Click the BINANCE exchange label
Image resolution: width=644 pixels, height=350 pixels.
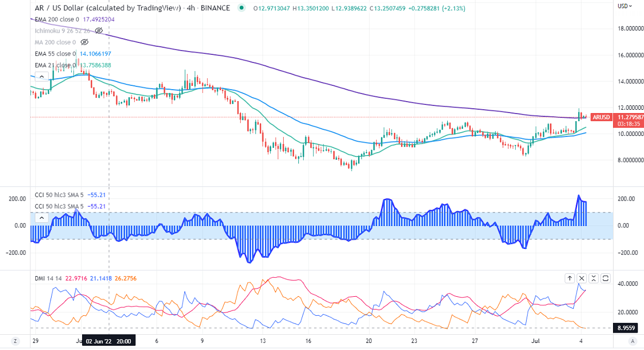point(215,8)
